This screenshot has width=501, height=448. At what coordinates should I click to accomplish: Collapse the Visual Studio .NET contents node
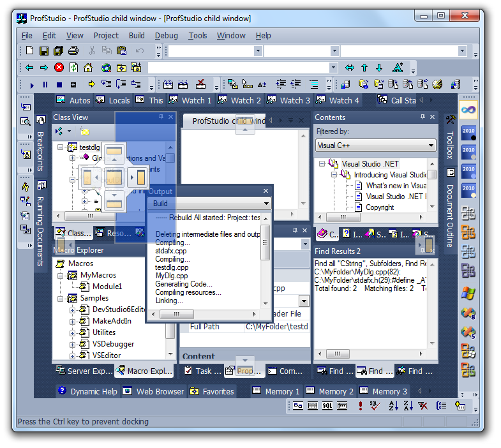click(x=322, y=164)
